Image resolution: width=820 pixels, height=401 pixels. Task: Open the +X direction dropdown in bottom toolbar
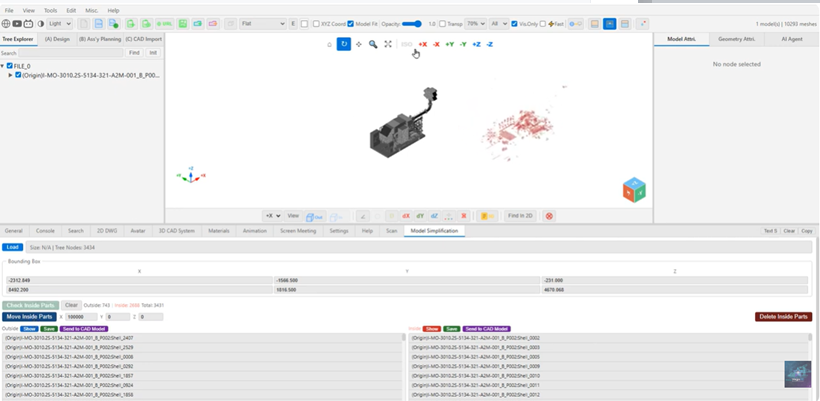coord(272,216)
